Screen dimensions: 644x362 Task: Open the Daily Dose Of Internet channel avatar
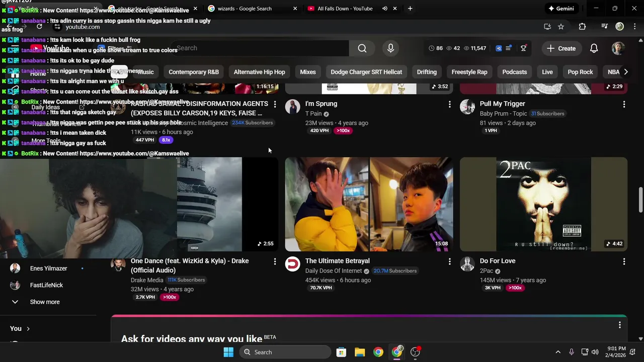click(292, 264)
